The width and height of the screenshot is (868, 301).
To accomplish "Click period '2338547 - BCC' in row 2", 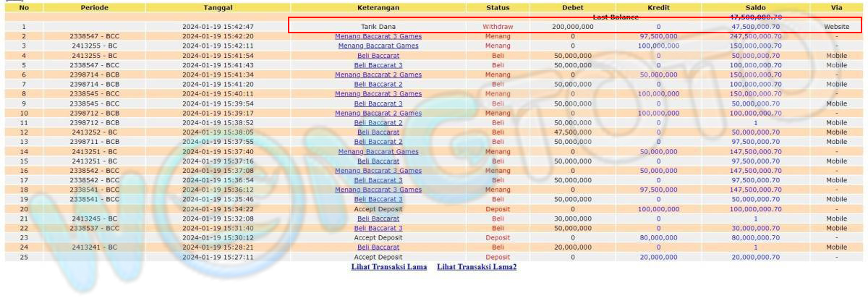I will [94, 36].
